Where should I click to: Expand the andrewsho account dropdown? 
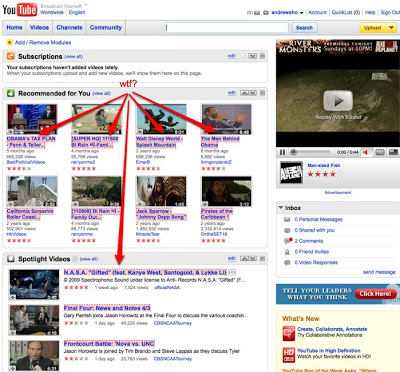coord(301,13)
